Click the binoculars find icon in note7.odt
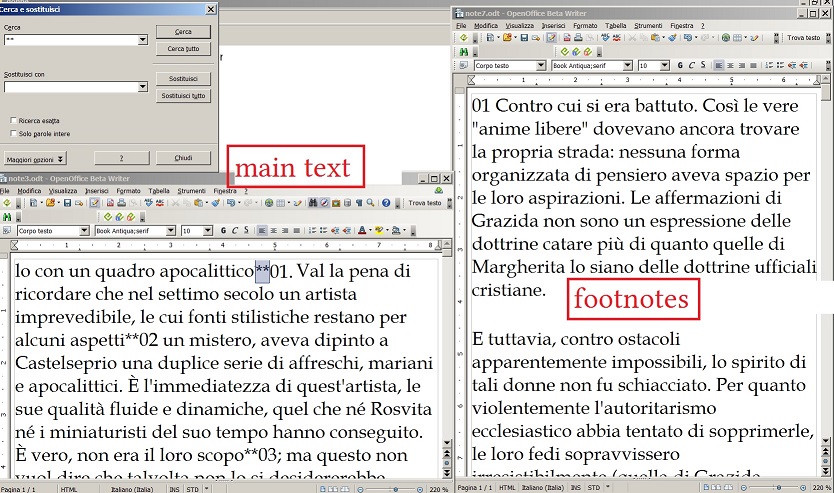The height and width of the screenshot is (493, 834). [x=464, y=52]
